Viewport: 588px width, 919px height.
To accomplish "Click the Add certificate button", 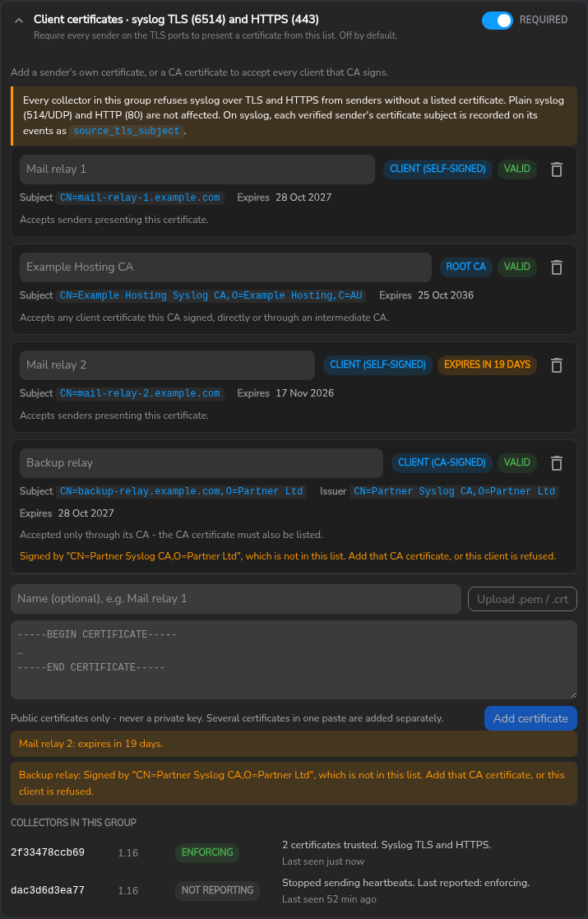I will tap(530, 718).
